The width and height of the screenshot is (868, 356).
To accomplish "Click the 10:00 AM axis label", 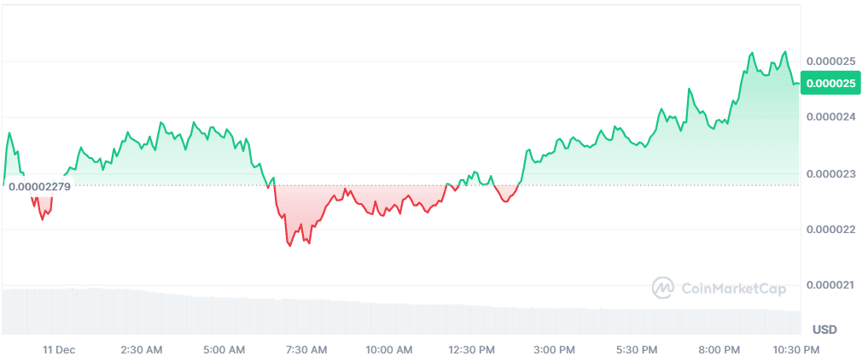I will [x=389, y=348].
